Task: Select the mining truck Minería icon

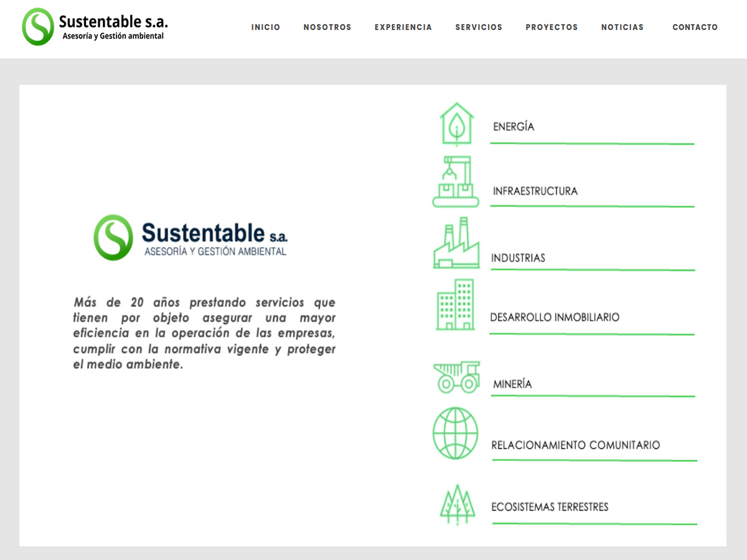Action: pyautogui.click(x=456, y=377)
